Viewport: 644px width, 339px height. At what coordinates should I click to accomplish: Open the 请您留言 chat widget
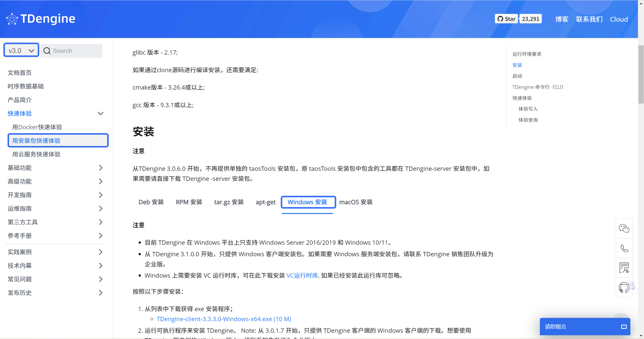point(585,326)
